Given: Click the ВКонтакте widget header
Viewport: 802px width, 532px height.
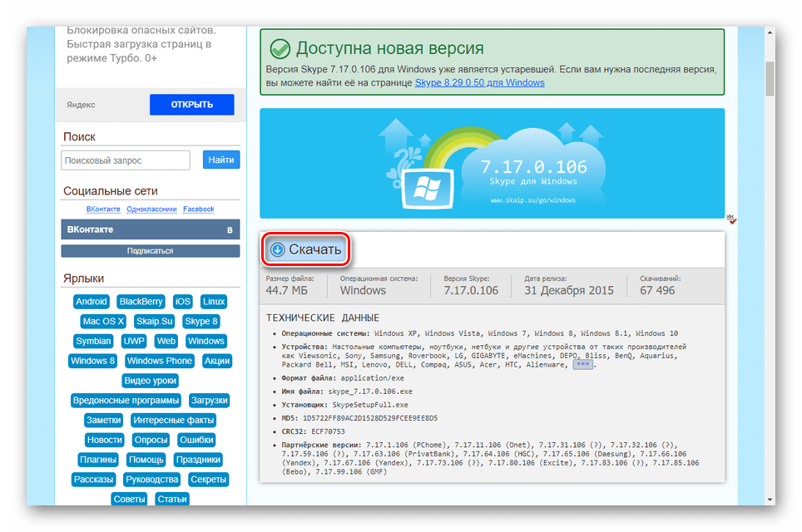Looking at the screenshot, I should [x=151, y=229].
